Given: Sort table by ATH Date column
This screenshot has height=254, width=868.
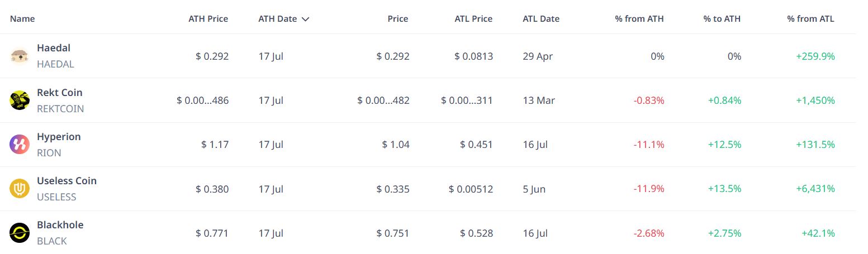Looking at the screenshot, I should [x=277, y=18].
